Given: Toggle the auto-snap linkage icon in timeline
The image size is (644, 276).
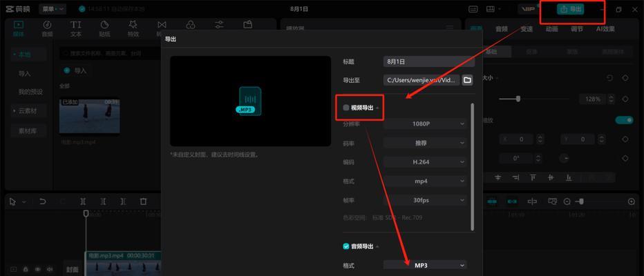Looking at the screenshot, I should click(512, 201).
